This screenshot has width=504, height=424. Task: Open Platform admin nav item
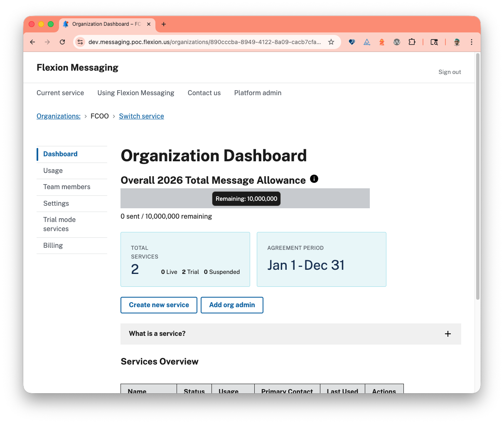tap(258, 93)
